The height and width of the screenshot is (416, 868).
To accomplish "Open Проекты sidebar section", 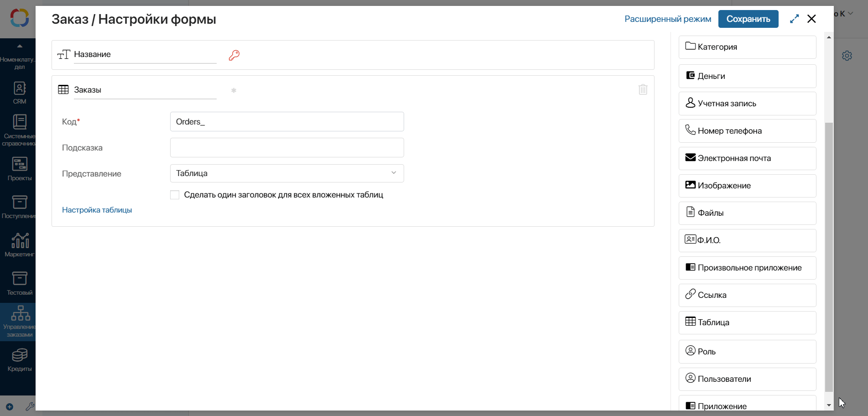I will [19, 169].
